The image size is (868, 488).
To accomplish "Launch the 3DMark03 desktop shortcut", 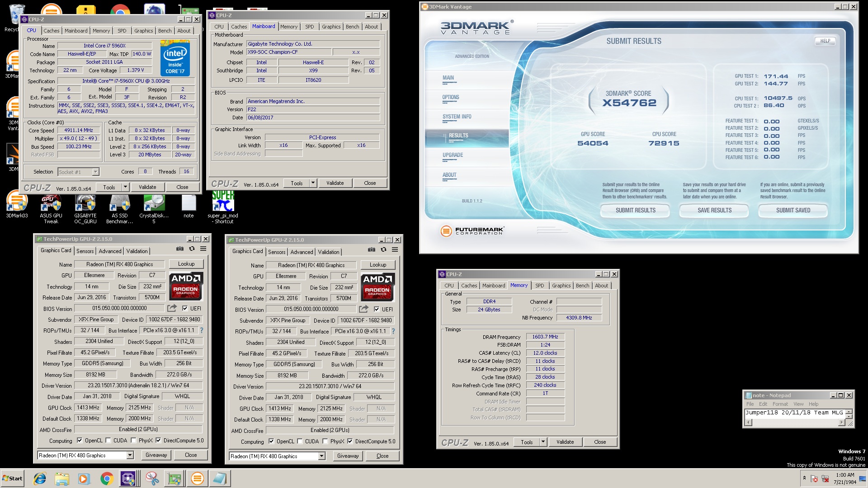I will (17, 204).
